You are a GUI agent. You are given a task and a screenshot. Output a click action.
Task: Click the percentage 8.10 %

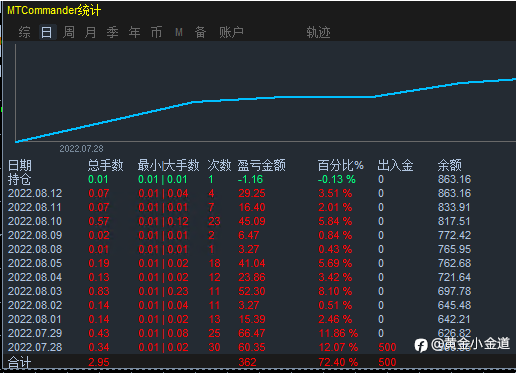tap(335, 291)
